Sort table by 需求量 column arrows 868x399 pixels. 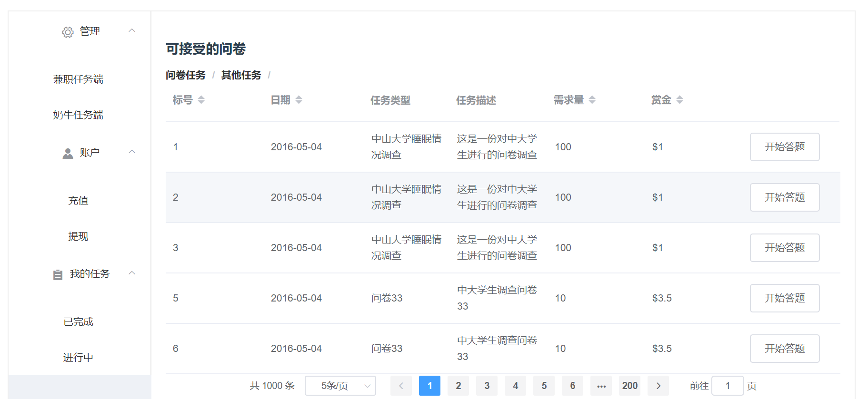pos(592,100)
